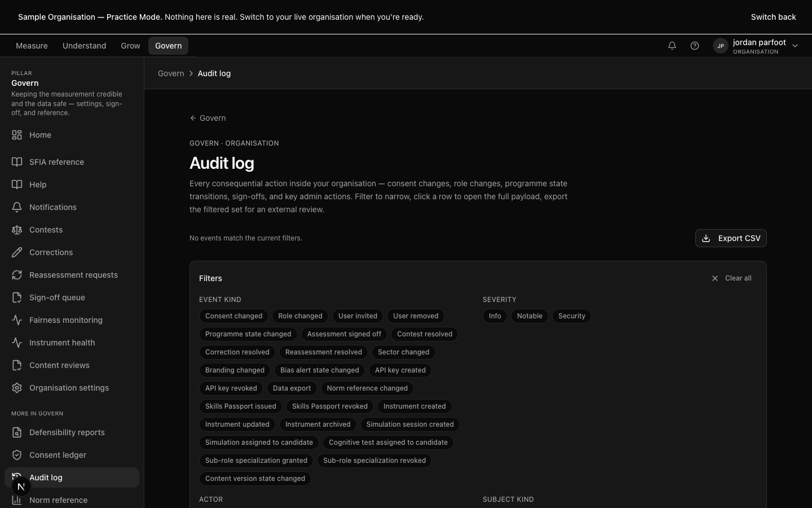Image resolution: width=812 pixels, height=508 pixels.
Task: Click the Defensibility reports file icon
Action: point(17,432)
